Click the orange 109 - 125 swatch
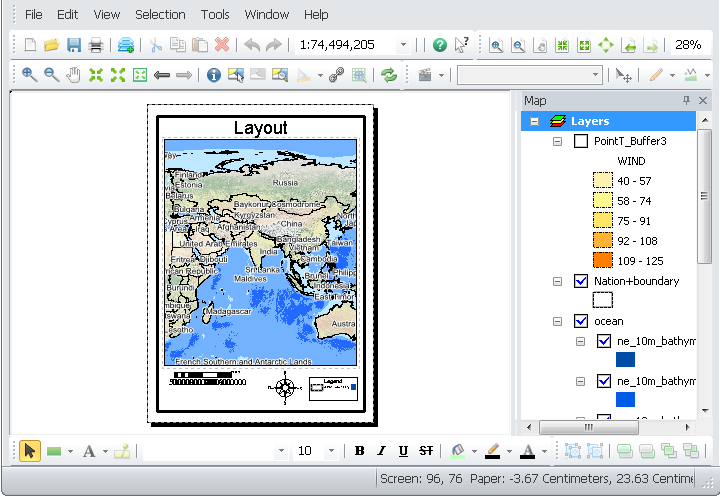Screen dimensions: 720x496 [x=602, y=261]
